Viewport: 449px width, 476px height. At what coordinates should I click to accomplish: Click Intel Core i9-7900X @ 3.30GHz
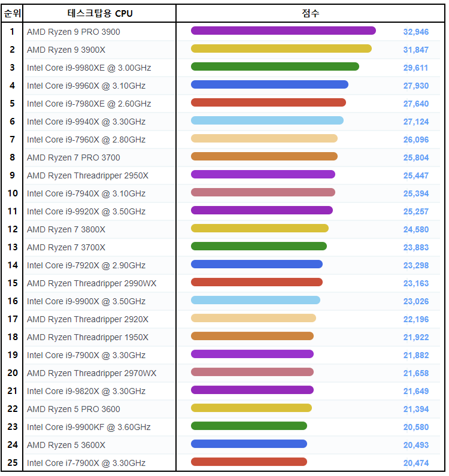(x=86, y=355)
